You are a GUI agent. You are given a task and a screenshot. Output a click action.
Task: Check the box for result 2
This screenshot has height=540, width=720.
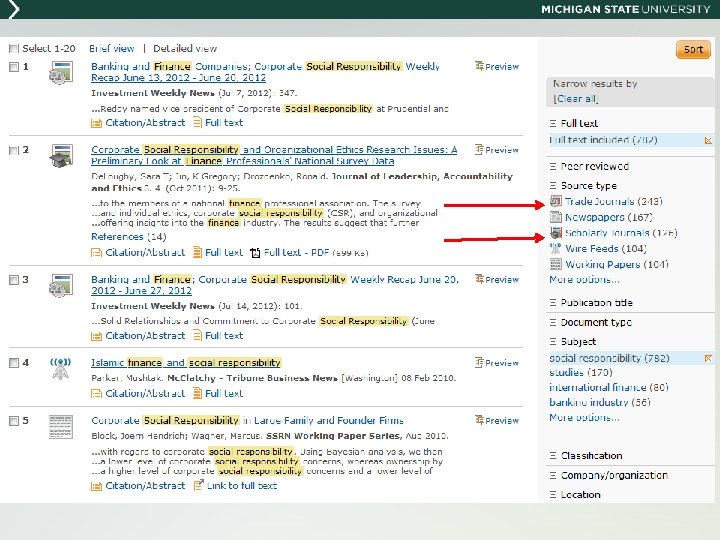click(14, 150)
